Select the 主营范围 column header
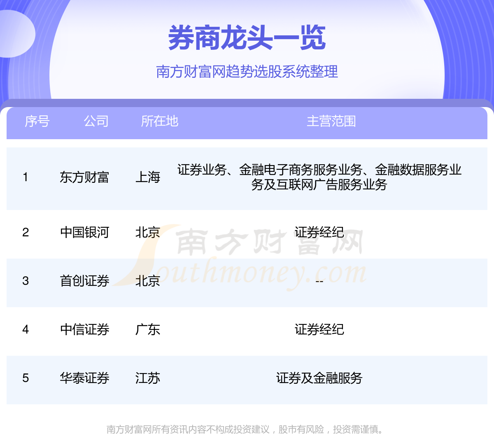The image size is (494, 448). click(331, 121)
